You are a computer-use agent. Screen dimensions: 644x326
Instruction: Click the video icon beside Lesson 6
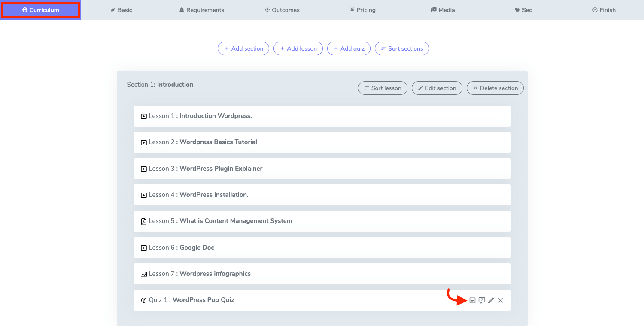[x=144, y=248]
